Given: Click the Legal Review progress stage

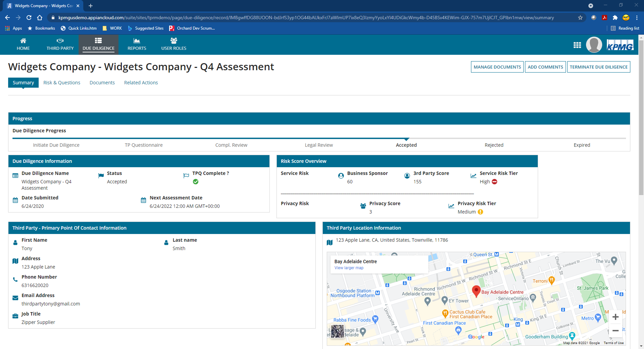Looking at the screenshot, I should pyautogui.click(x=319, y=145).
